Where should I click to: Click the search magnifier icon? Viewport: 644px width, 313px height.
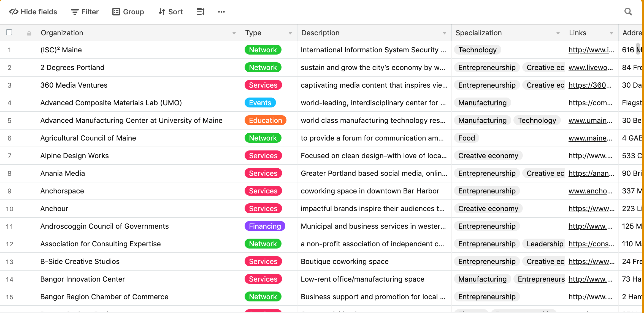[628, 12]
